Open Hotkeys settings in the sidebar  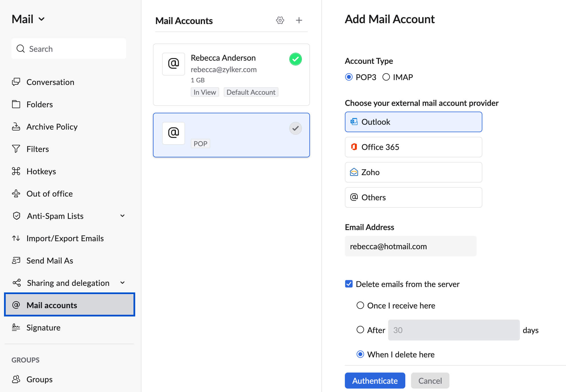click(x=41, y=171)
